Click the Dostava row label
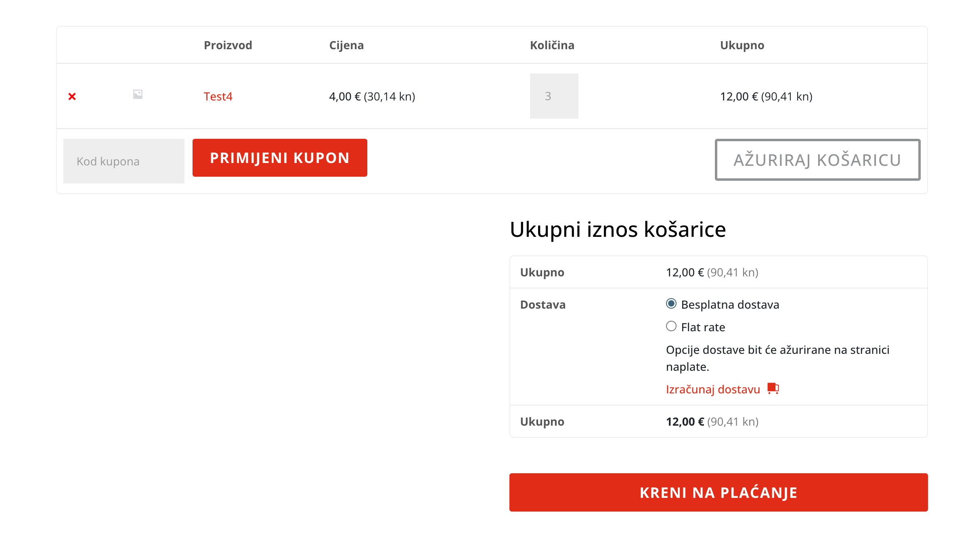 coord(543,305)
